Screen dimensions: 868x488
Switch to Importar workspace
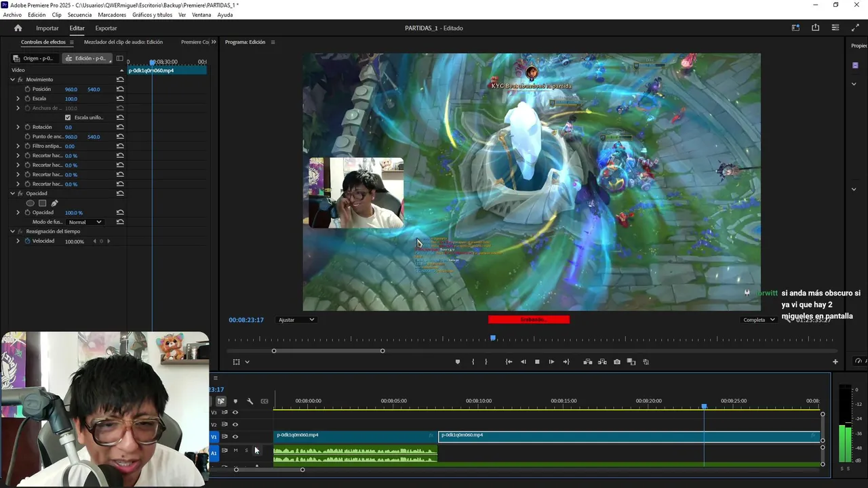pyautogui.click(x=47, y=28)
